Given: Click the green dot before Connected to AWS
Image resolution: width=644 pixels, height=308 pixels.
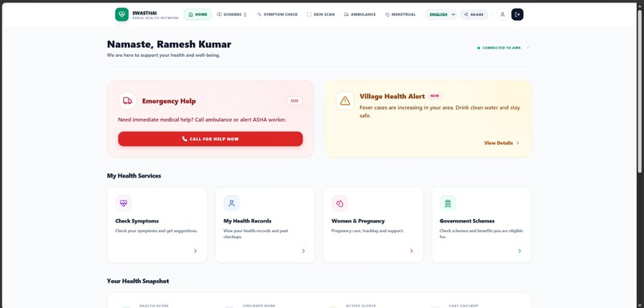Looking at the screenshot, I should click(x=479, y=48).
